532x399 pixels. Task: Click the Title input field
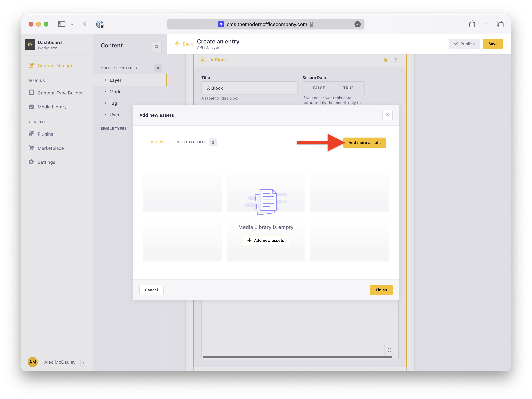click(x=249, y=88)
